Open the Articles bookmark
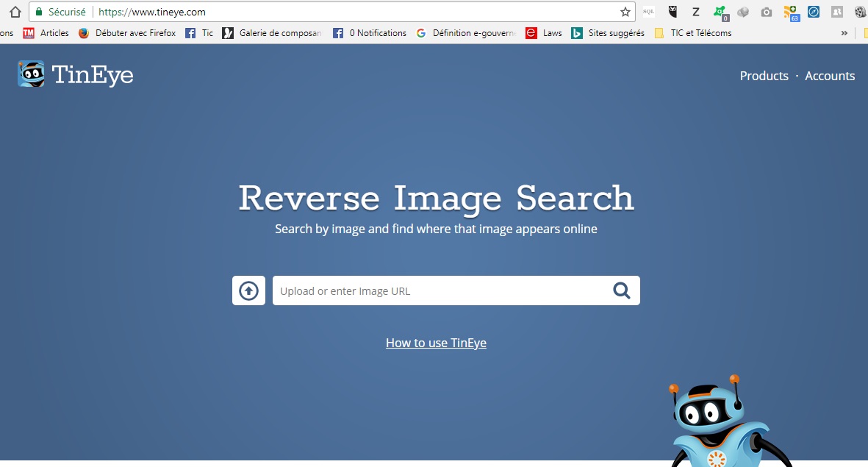The height and width of the screenshot is (467, 868). tap(46, 33)
